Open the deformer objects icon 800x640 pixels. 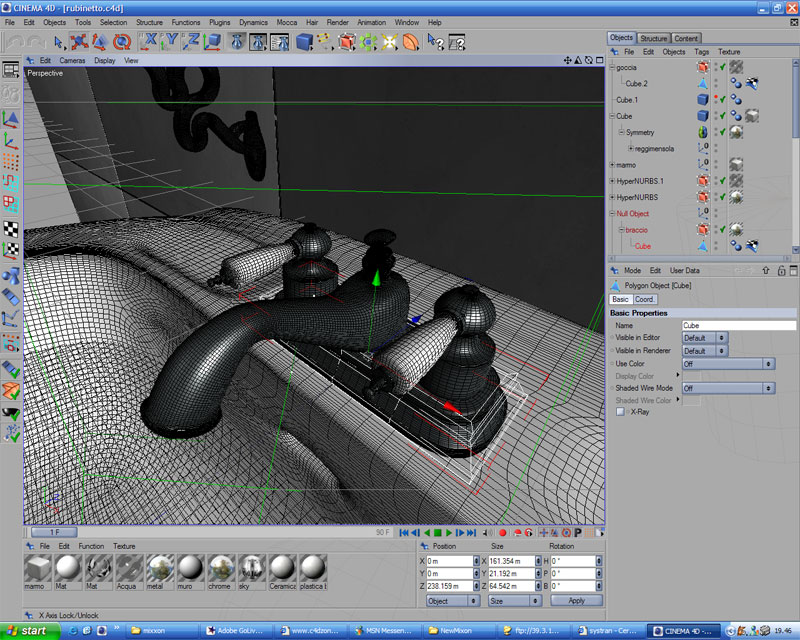pos(411,42)
